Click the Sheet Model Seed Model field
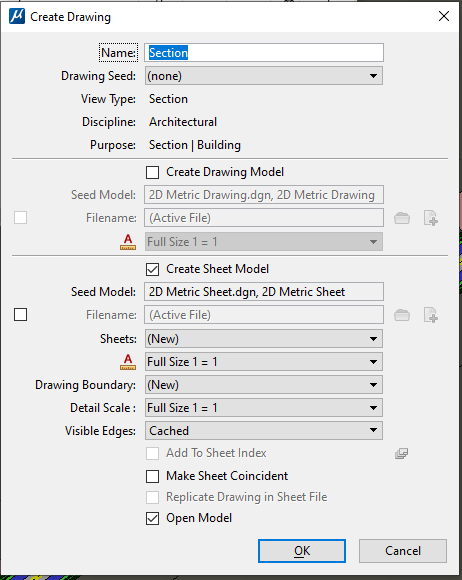The image size is (462, 580). (x=264, y=292)
